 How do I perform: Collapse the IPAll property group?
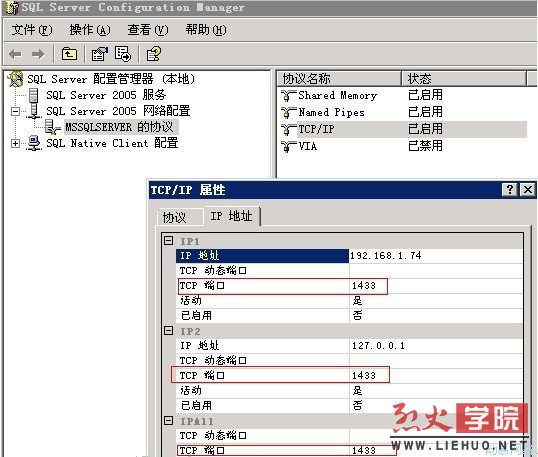pyautogui.click(x=168, y=421)
